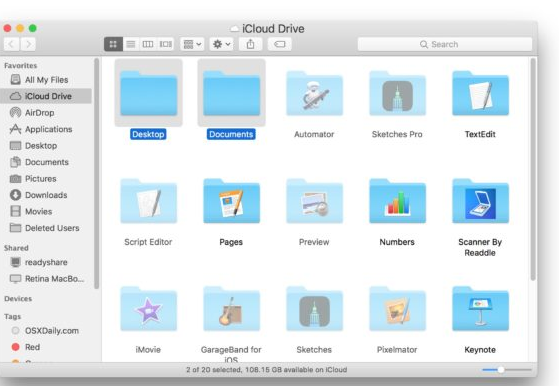Image resolution: width=559 pixels, height=386 pixels.
Task: Open the TextEdit folder
Action: 480,94
